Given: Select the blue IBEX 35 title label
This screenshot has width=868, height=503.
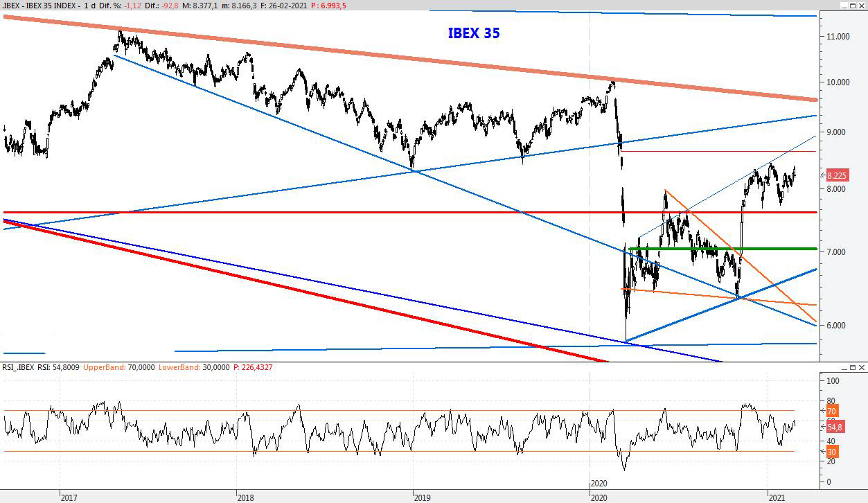Looking at the screenshot, I should (473, 33).
